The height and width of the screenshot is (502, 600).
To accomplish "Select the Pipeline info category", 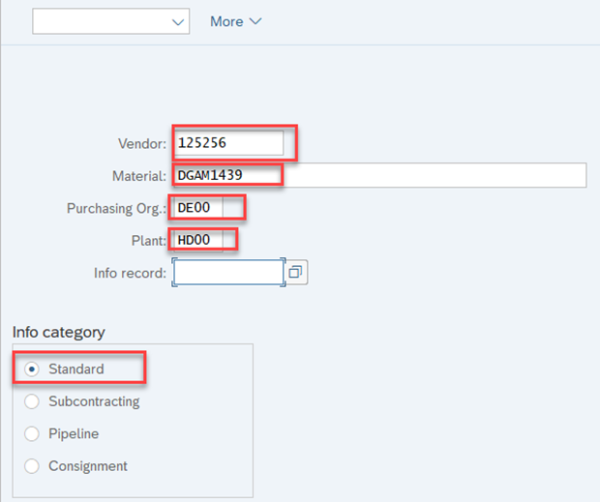I will [x=32, y=434].
